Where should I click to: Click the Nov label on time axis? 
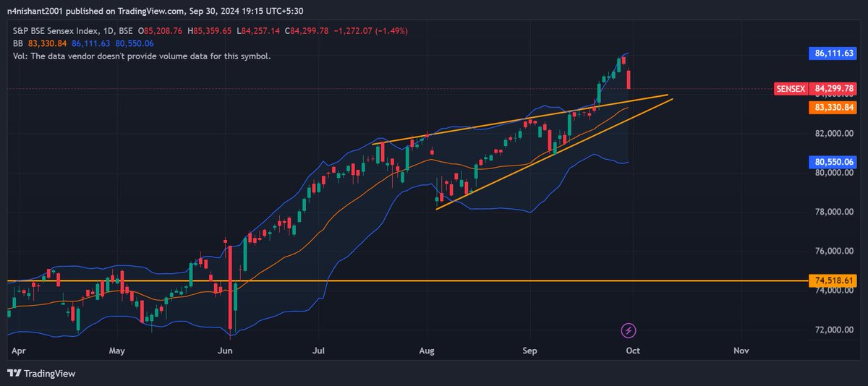[740, 350]
